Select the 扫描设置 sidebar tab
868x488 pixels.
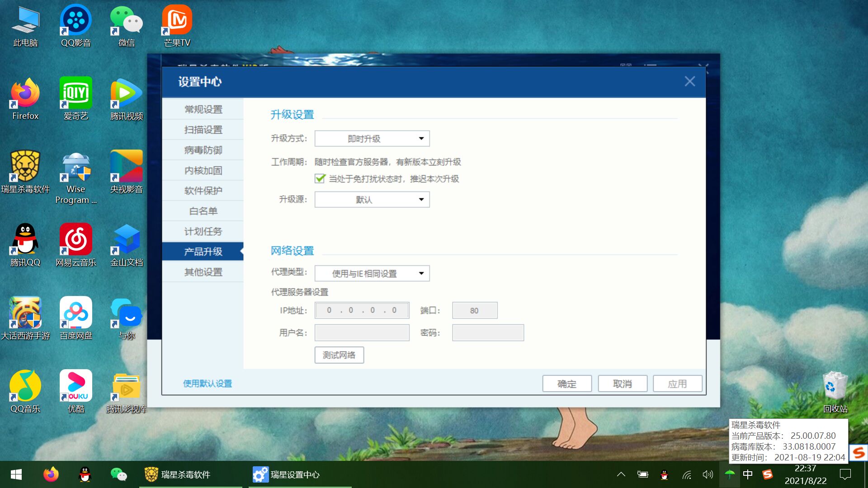[x=203, y=130]
